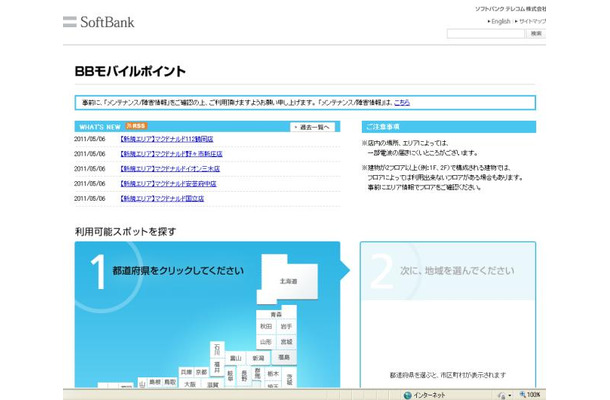Select 岐阜 prefecture tile
Screen dimensions: 610x400
click(230, 375)
